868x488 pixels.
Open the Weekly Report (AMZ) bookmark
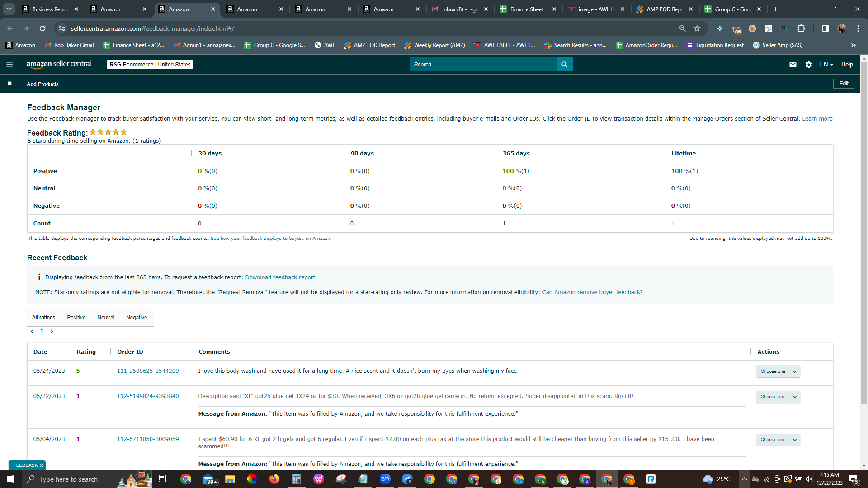click(x=434, y=45)
